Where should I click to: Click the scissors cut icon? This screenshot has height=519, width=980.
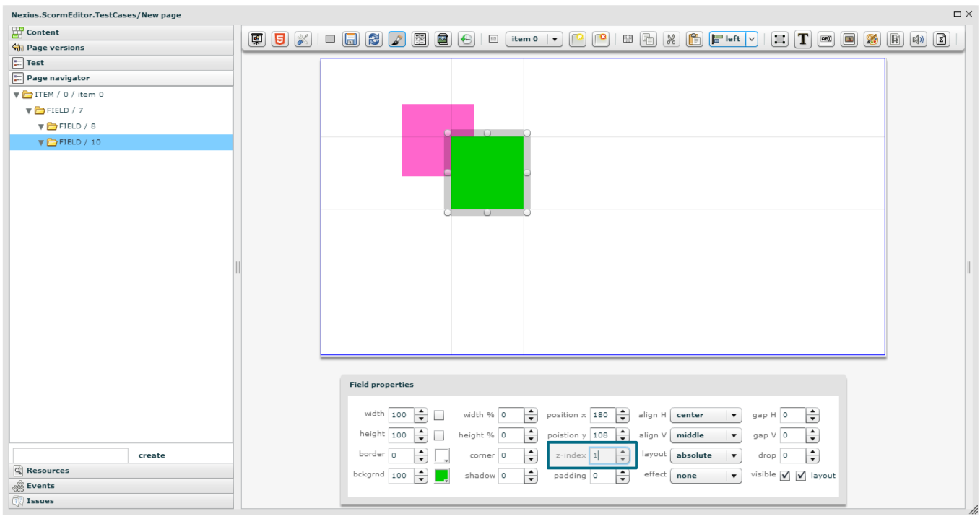[x=671, y=39]
